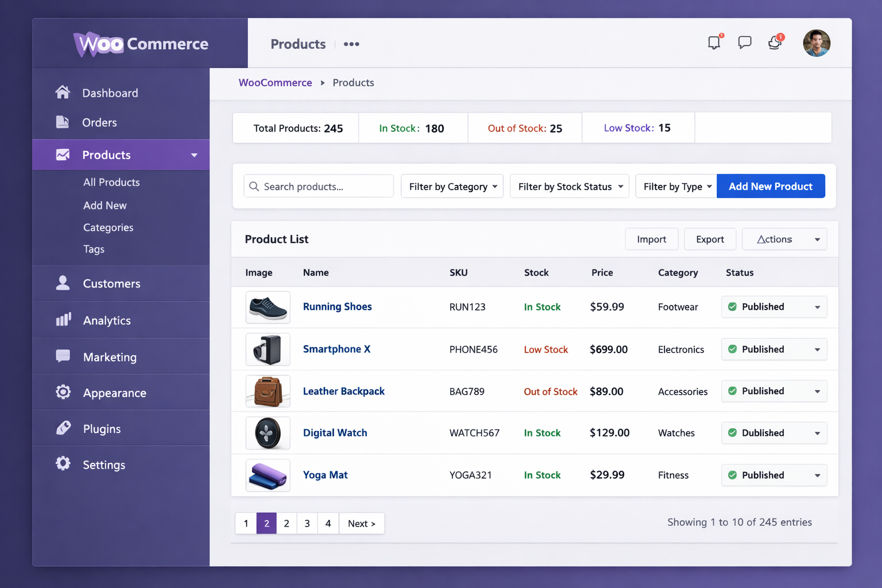Open the user profile avatar

point(816,44)
